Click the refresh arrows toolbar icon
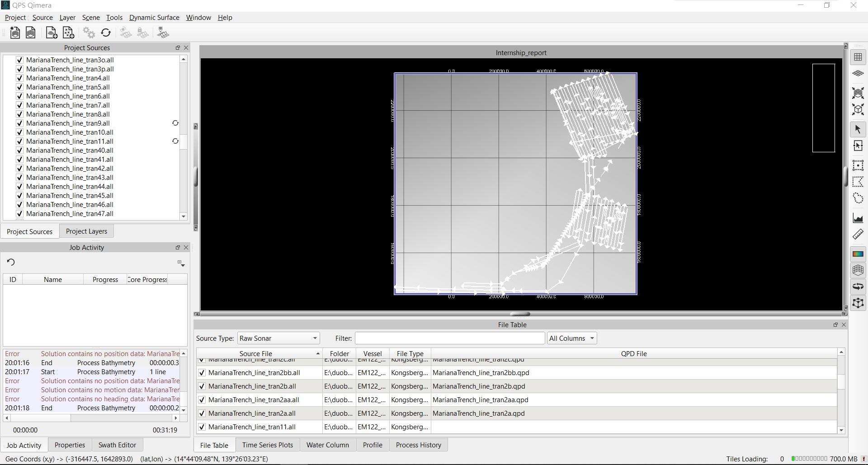 coord(106,33)
